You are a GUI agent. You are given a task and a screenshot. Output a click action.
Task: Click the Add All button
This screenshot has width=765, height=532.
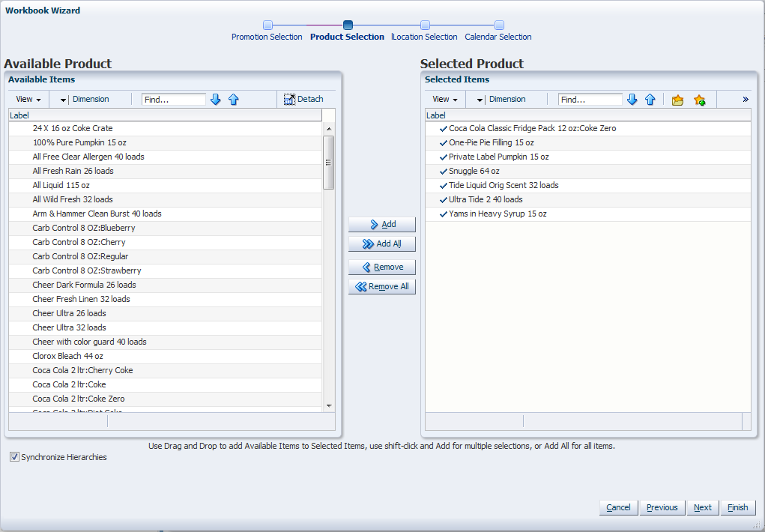pyautogui.click(x=382, y=244)
